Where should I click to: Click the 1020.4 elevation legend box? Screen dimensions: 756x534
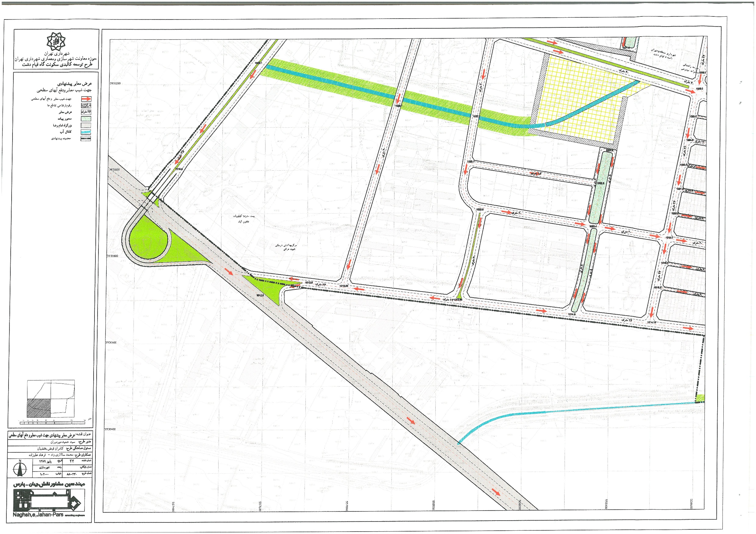tap(86, 106)
